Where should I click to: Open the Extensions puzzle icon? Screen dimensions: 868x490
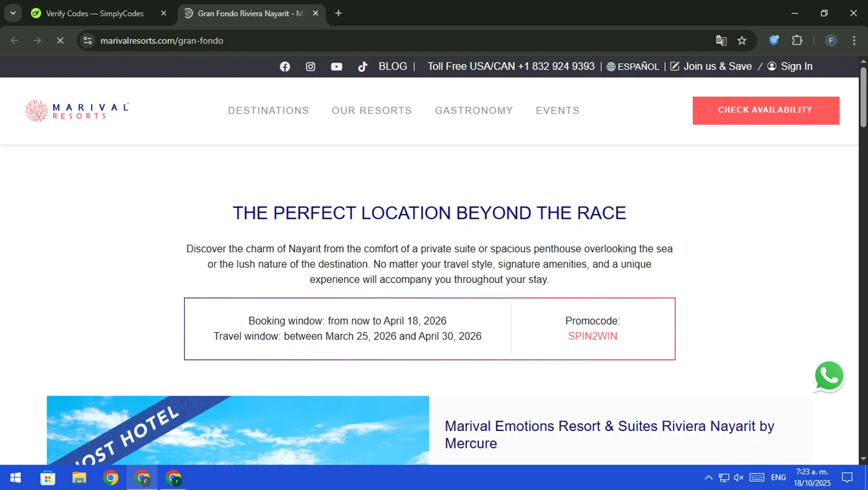pyautogui.click(x=797, y=40)
